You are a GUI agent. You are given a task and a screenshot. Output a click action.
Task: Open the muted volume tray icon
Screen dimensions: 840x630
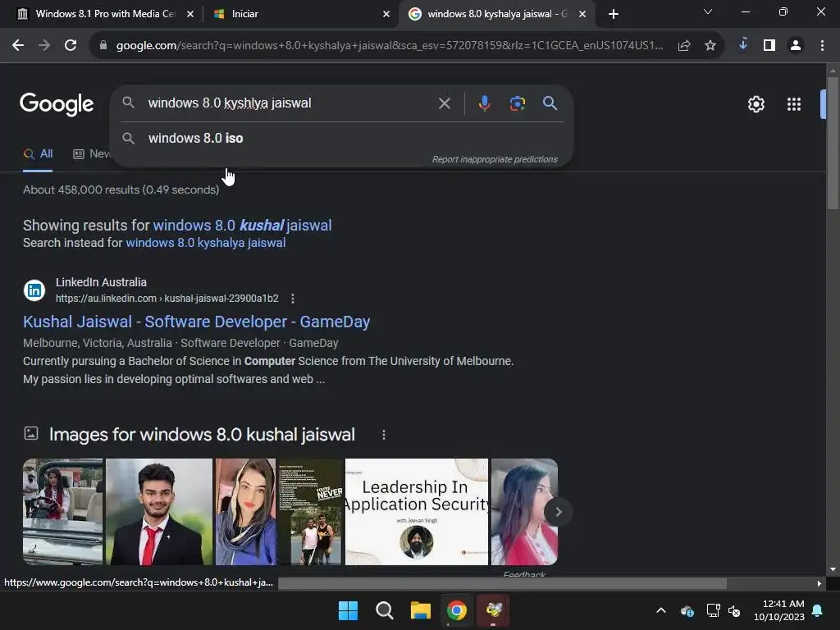pos(734,610)
